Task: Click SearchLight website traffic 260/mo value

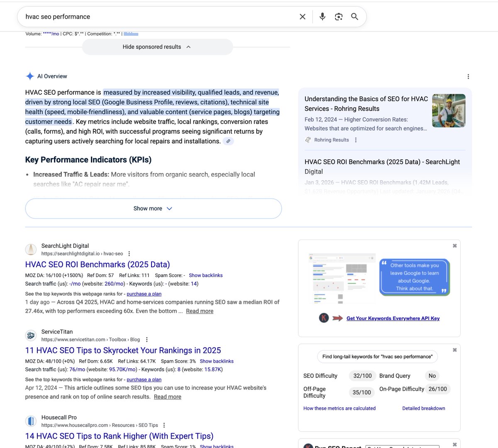Action: [115, 284]
